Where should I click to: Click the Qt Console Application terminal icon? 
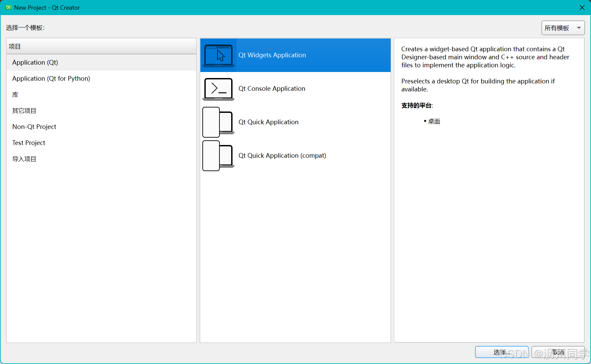[x=218, y=89]
